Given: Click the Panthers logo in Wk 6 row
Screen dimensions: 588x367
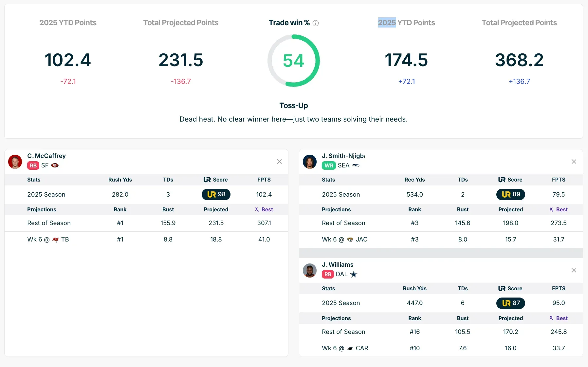Looking at the screenshot, I should coord(350,349).
